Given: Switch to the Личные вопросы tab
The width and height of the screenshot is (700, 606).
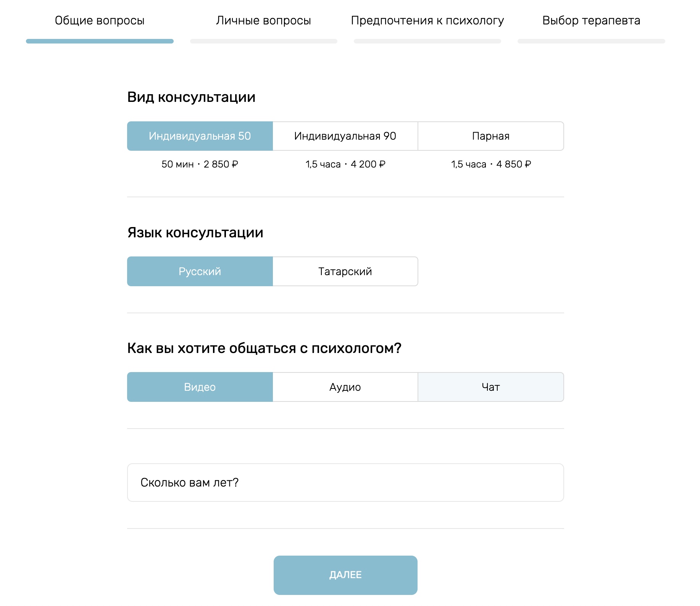Looking at the screenshot, I should [x=263, y=21].
